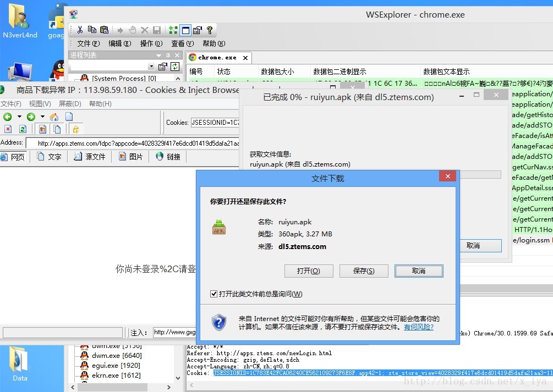
Task: Click the 打开(O) button in download dialog
Action: point(309,270)
